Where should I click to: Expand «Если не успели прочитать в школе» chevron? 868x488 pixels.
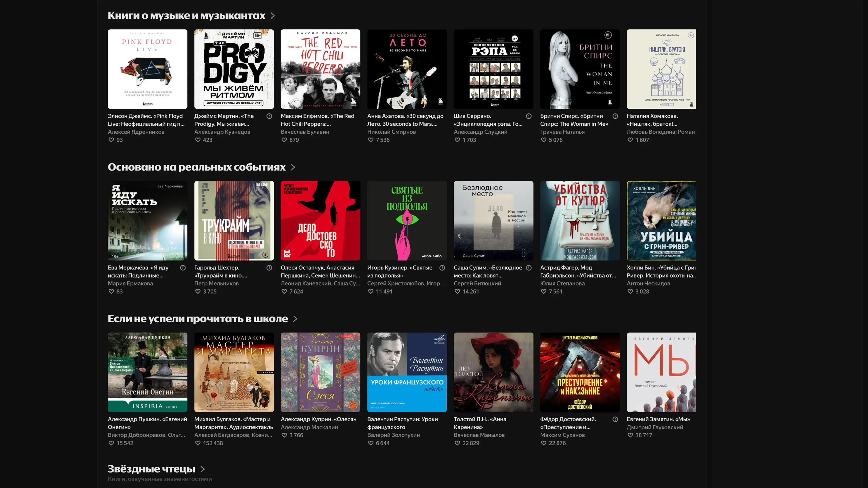coord(295,319)
